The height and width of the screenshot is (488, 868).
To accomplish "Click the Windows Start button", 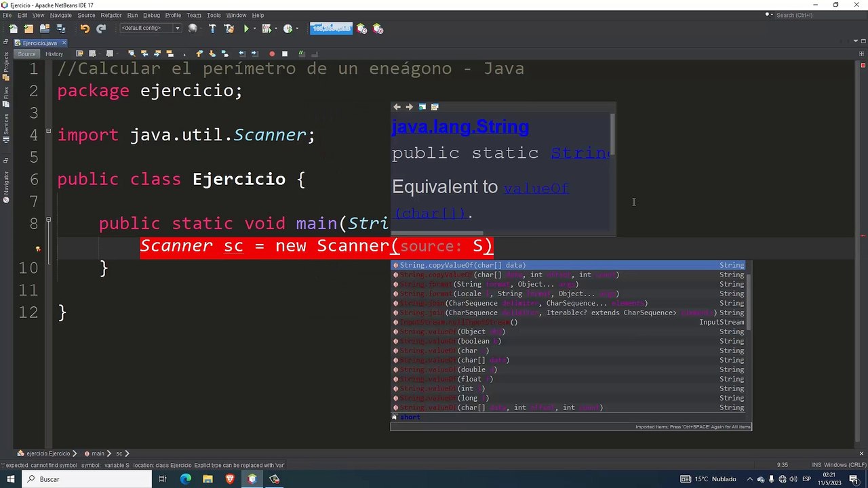I will (11, 479).
